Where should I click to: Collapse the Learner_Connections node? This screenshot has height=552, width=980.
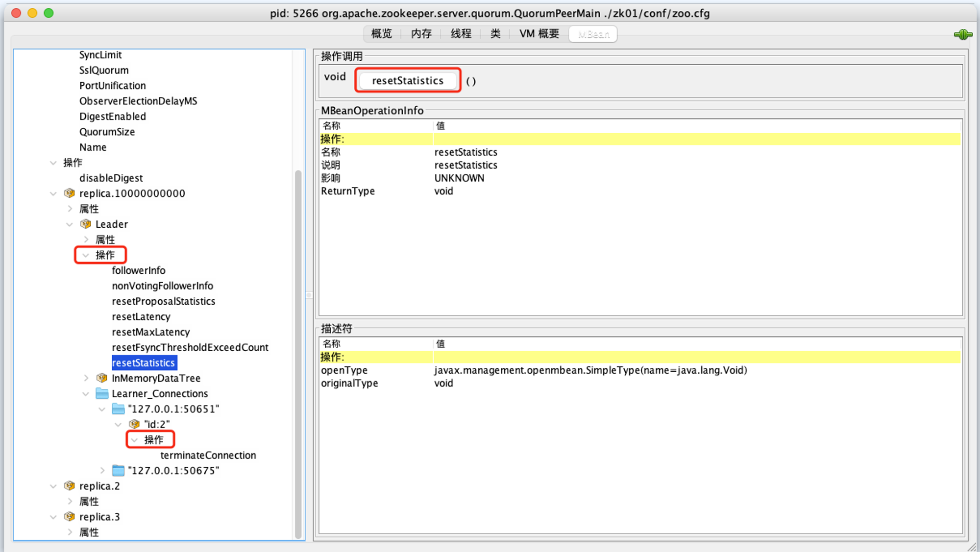coord(86,394)
